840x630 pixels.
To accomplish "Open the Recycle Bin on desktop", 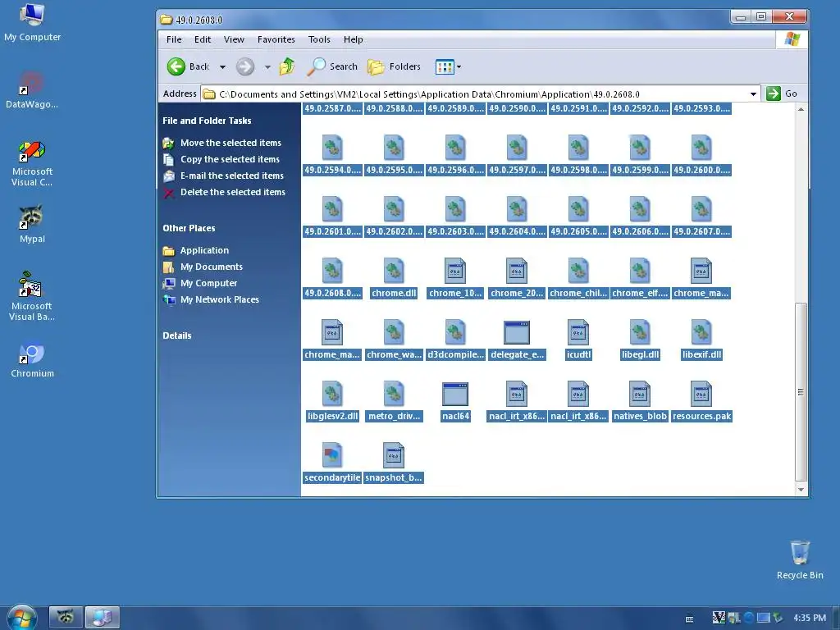I will (800, 559).
